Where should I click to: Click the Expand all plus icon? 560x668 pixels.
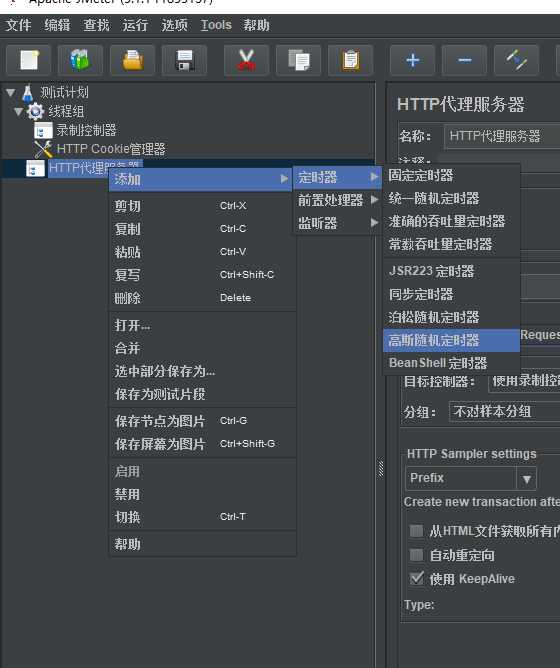pos(413,60)
